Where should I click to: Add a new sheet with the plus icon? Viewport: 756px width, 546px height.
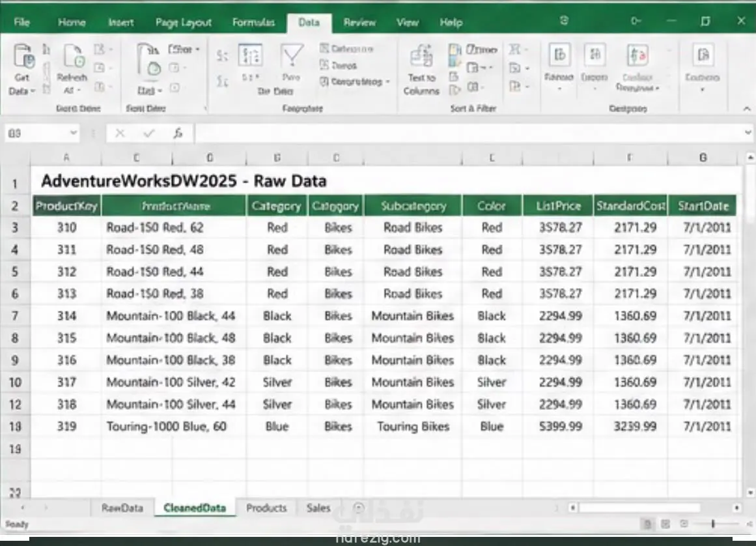[x=358, y=508]
